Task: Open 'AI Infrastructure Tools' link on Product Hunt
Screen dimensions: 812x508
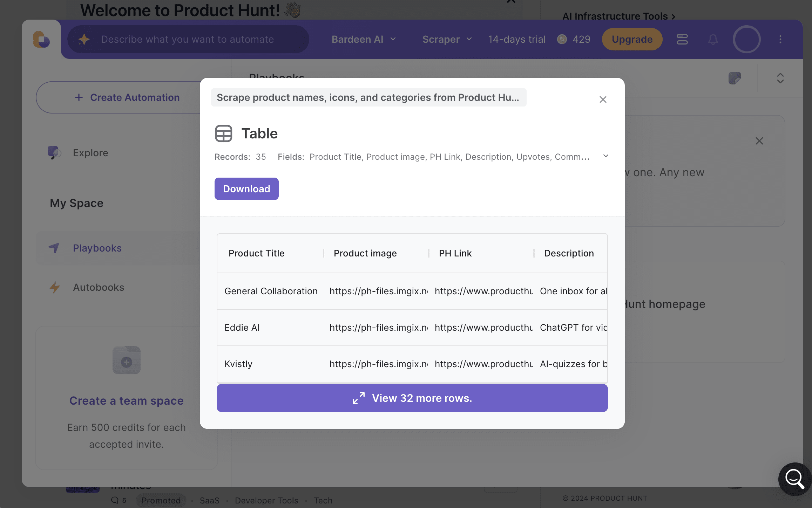Action: tap(619, 16)
